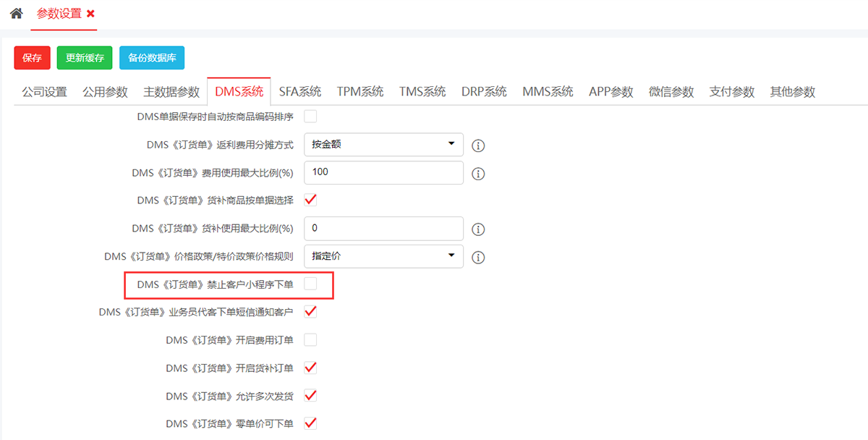This screenshot has width=868, height=440.
Task: Click the home icon in top bar
Action: click(16, 14)
